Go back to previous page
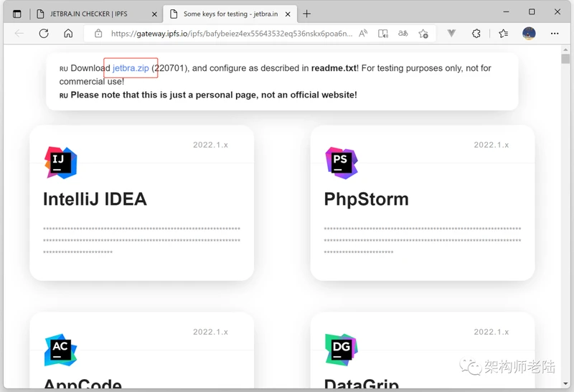 click(x=19, y=34)
